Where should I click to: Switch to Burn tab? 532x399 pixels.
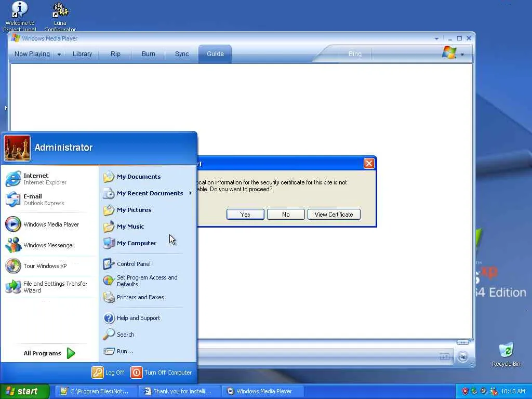click(x=148, y=54)
